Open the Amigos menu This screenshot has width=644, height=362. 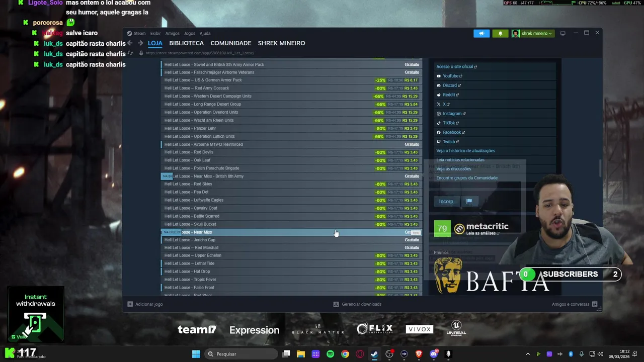click(x=172, y=33)
